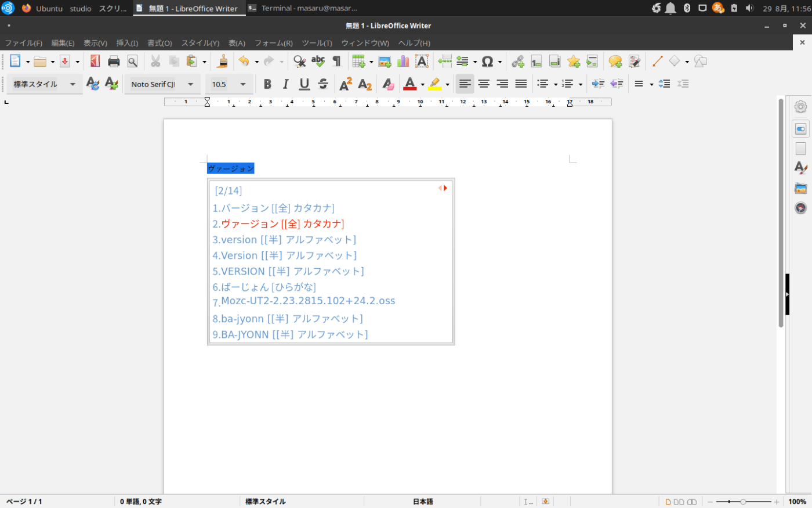This screenshot has height=508, width=812.
Task: Toggle Strikethrough formatting
Action: [323, 84]
